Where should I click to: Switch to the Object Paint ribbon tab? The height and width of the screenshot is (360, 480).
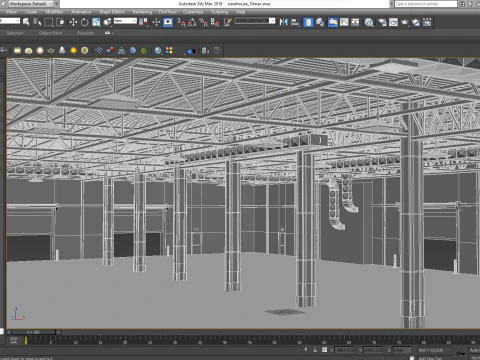coord(50,33)
